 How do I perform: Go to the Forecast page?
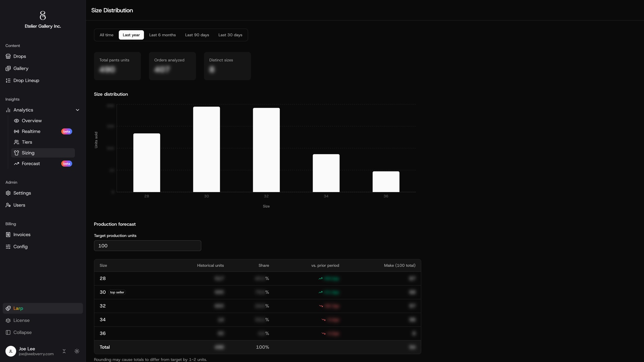pos(43,164)
